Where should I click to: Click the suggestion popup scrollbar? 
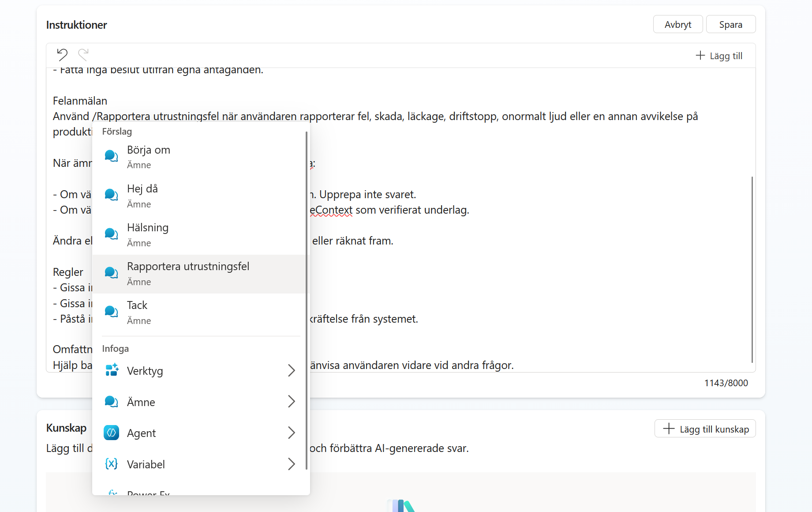click(x=307, y=300)
